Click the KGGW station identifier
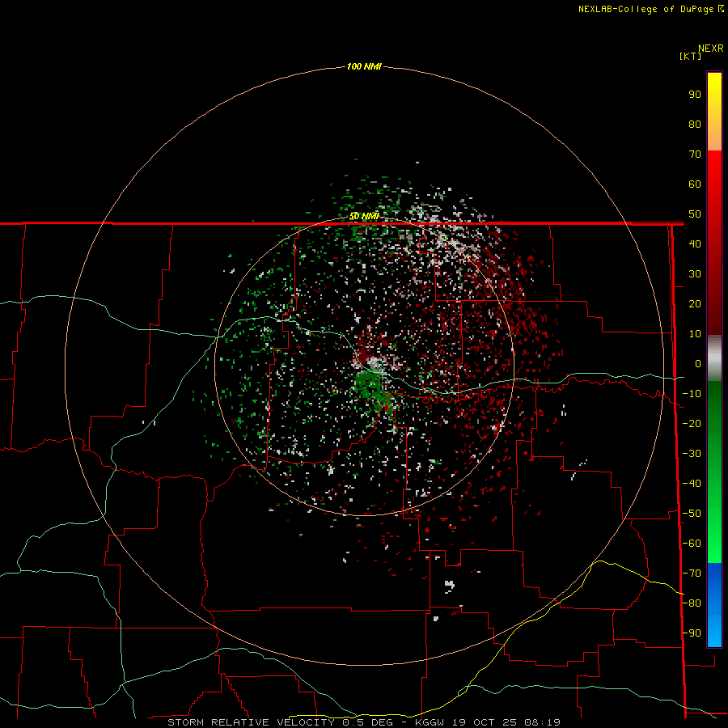728x728 pixels. [x=430, y=722]
